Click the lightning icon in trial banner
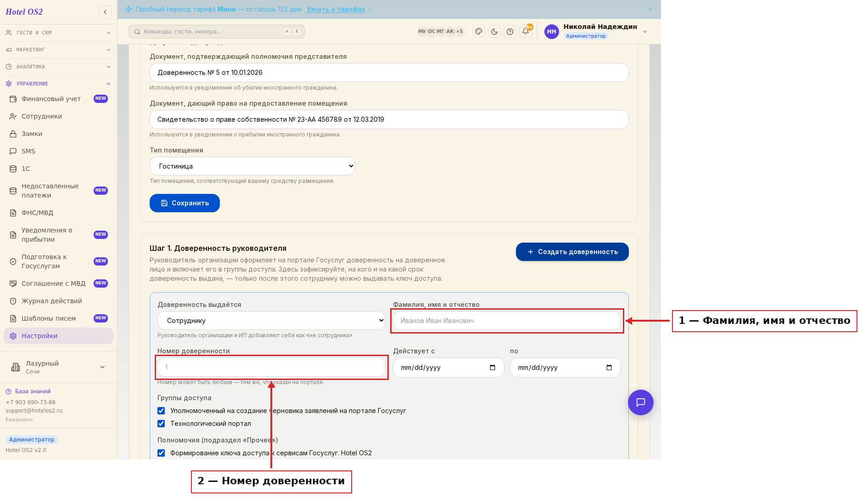The width and height of the screenshot is (868, 504). pyautogui.click(x=129, y=9)
